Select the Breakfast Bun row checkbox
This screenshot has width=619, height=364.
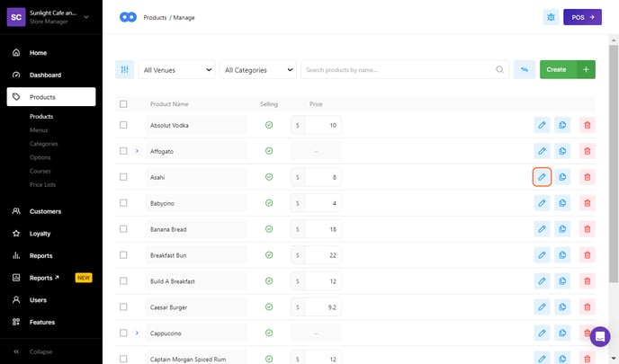123,255
